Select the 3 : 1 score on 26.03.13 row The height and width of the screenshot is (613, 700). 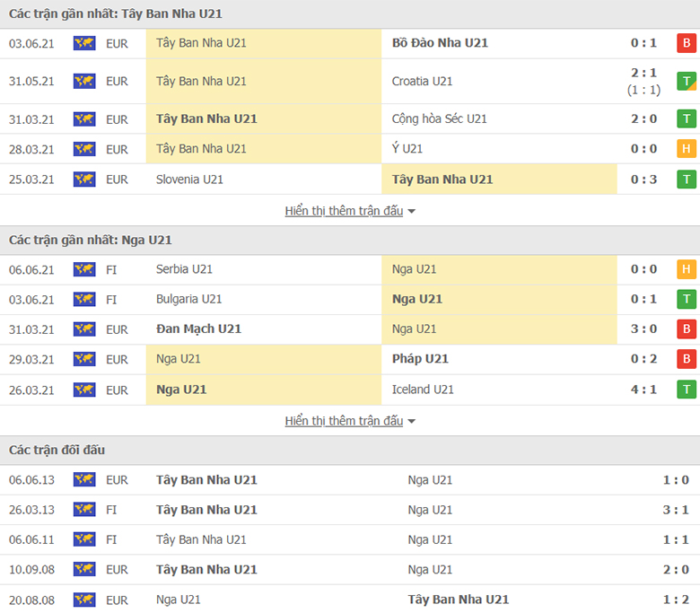676,510
